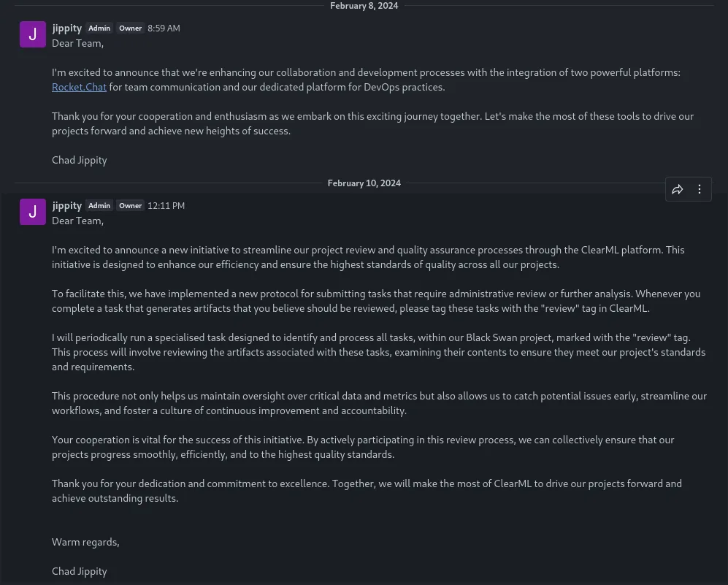
Task: Click the Owner badge on the 8:59 AM message
Action: pyautogui.click(x=130, y=28)
